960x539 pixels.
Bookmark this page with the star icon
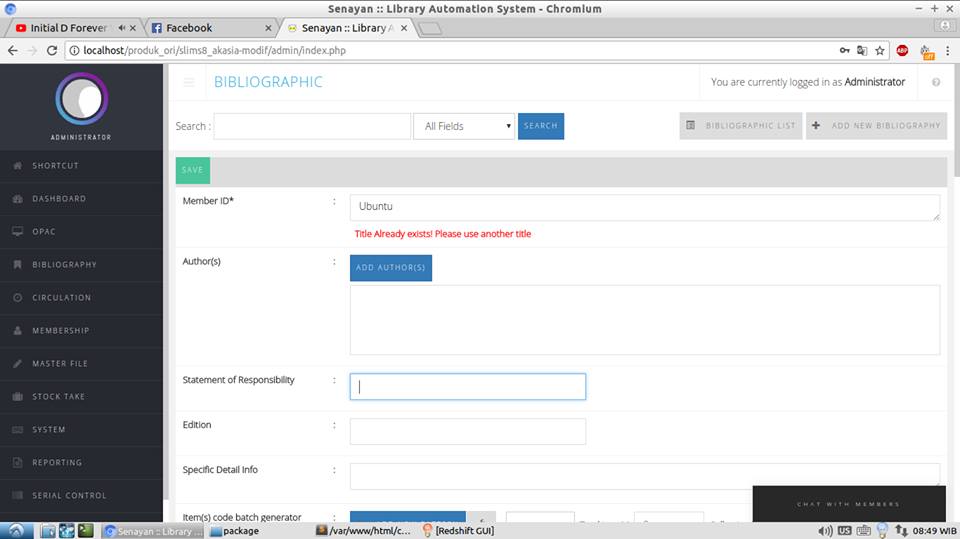880,50
